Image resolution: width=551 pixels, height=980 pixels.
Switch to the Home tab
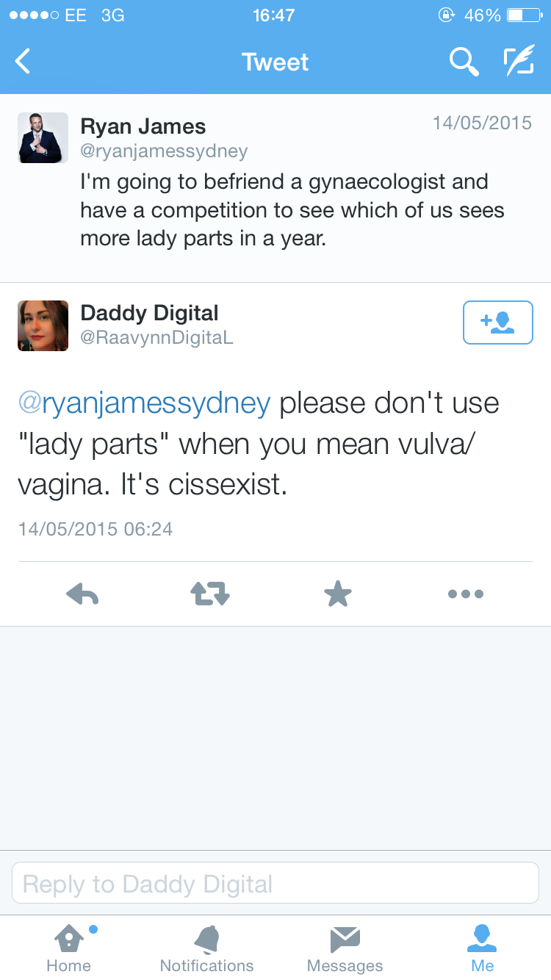click(68, 948)
